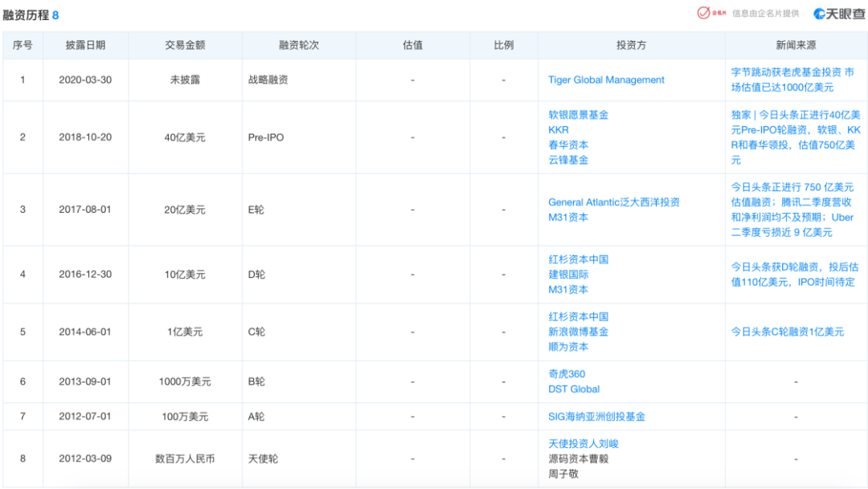Click SIG海纳亚洲创投基金 investor link
The width and height of the screenshot is (868, 489).
pos(596,417)
